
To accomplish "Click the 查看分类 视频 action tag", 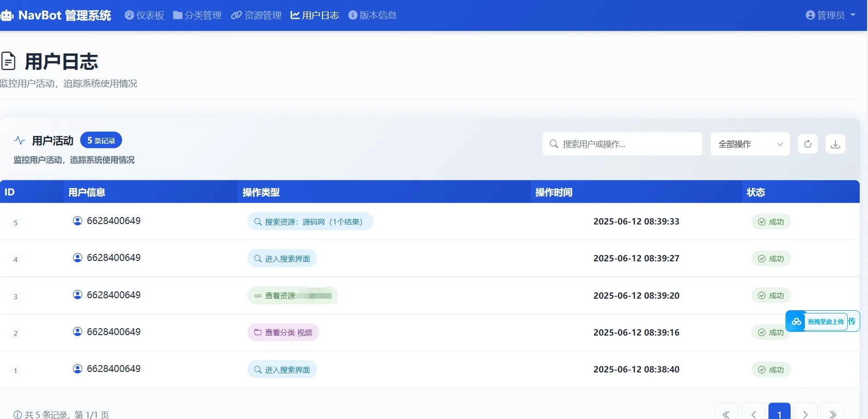I will click(x=283, y=332).
